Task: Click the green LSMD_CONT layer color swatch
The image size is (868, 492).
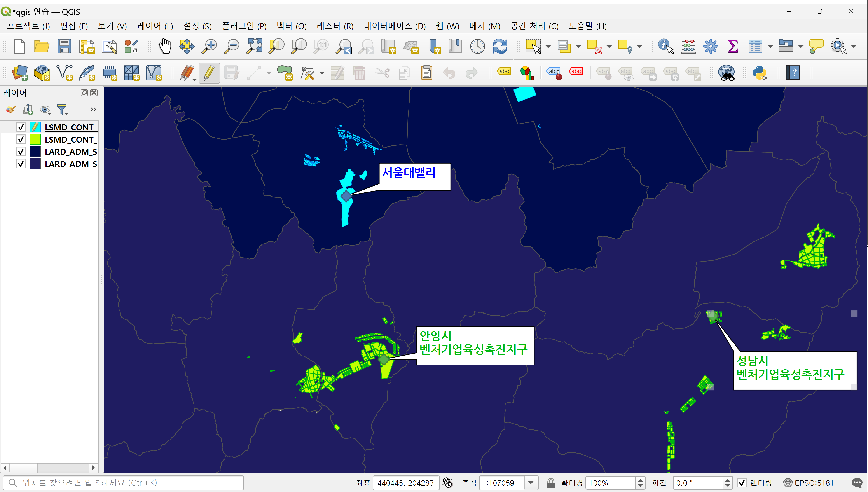Action: point(35,139)
